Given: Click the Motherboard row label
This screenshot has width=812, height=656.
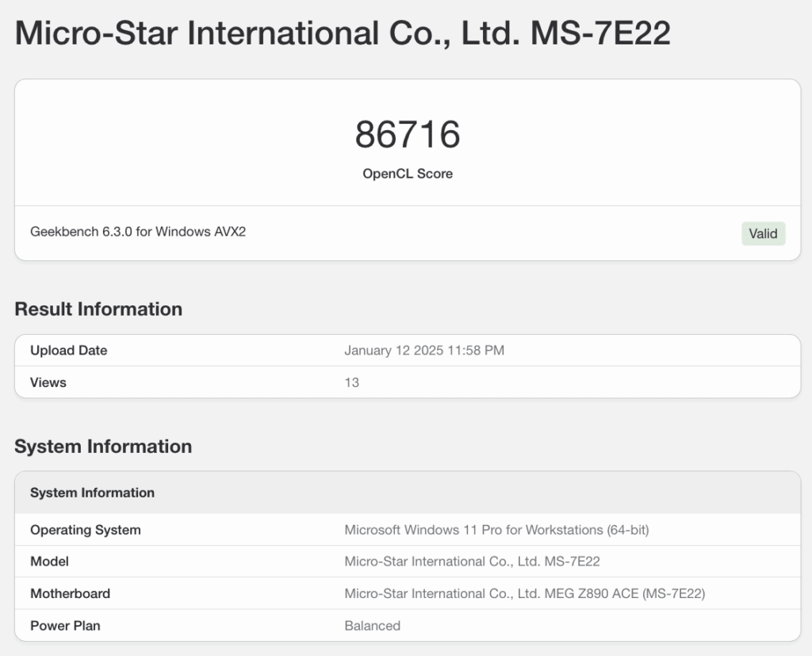Looking at the screenshot, I should tap(70, 593).
